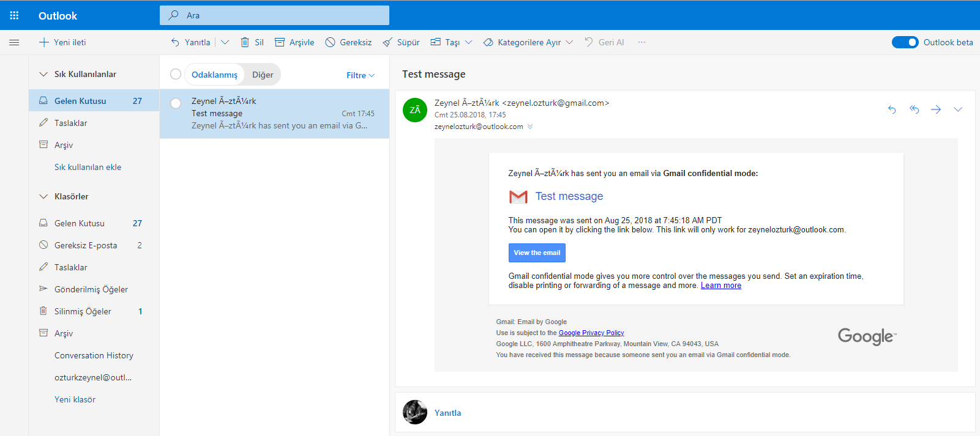Viewport: 980px width, 436px height.
Task: Open the Learn more link
Action: point(721,286)
